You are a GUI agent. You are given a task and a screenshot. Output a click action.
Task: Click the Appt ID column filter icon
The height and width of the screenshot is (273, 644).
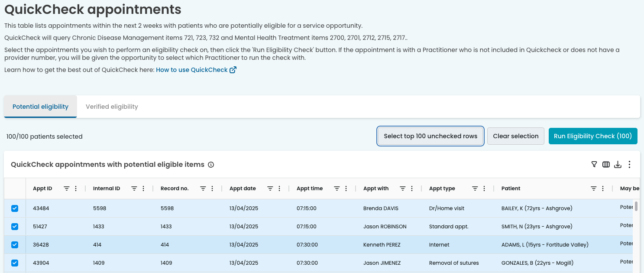[67, 188]
